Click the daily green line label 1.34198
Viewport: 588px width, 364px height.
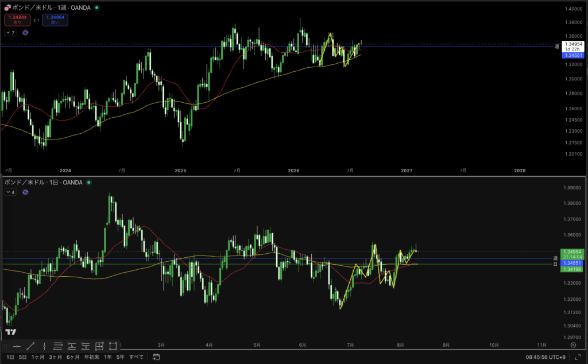[x=572, y=269]
